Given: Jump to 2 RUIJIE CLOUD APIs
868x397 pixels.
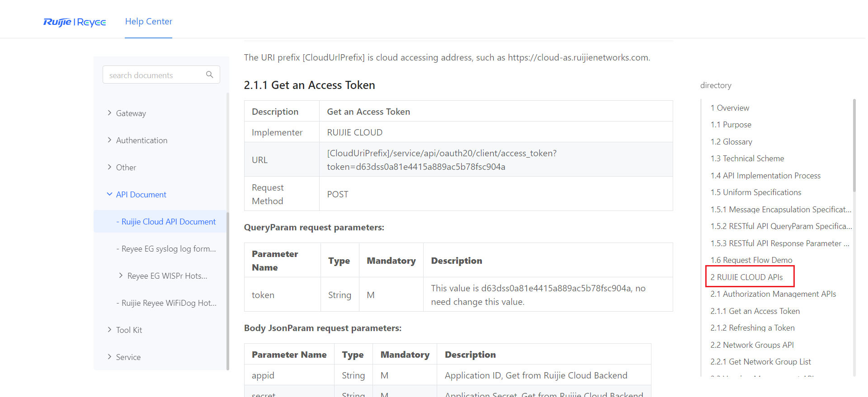Looking at the screenshot, I should 746,277.
